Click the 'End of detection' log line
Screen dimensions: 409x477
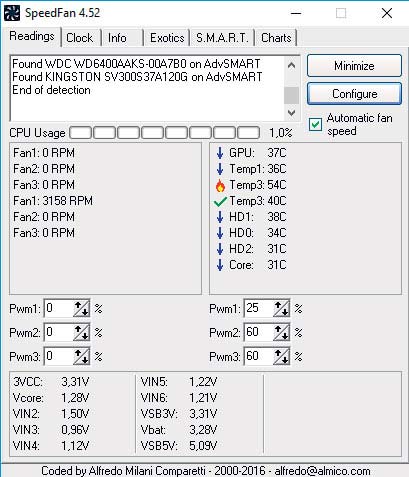coord(51,90)
